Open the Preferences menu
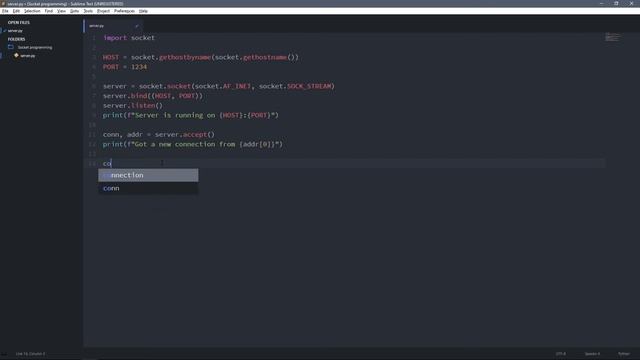Viewport: 640px width, 360px height. point(124,11)
